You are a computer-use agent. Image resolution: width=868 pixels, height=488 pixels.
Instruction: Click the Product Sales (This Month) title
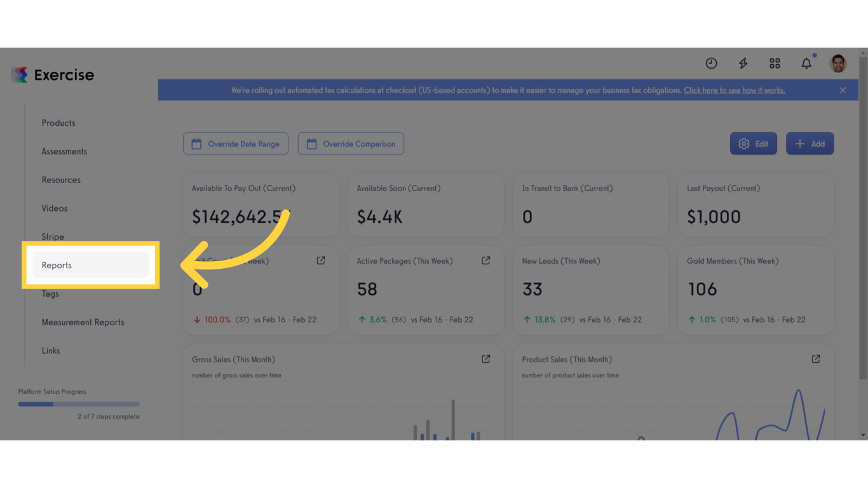[x=567, y=360]
